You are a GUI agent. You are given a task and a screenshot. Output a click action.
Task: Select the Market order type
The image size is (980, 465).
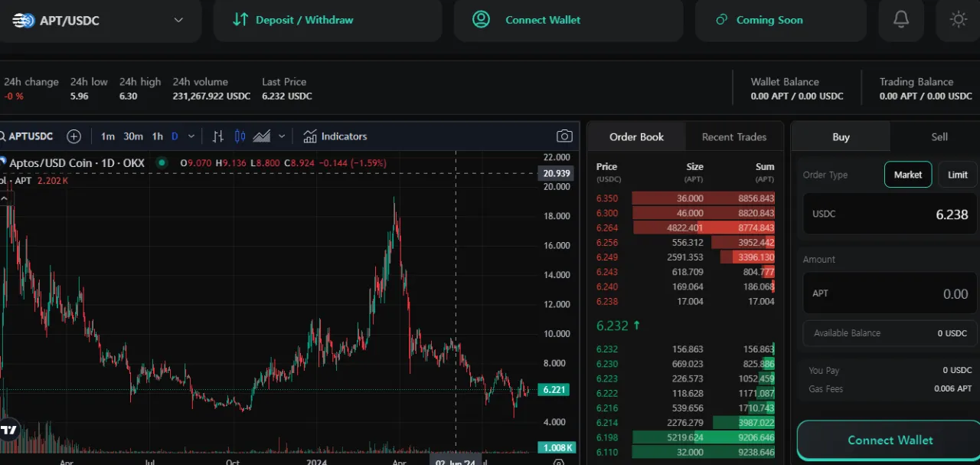coord(907,175)
